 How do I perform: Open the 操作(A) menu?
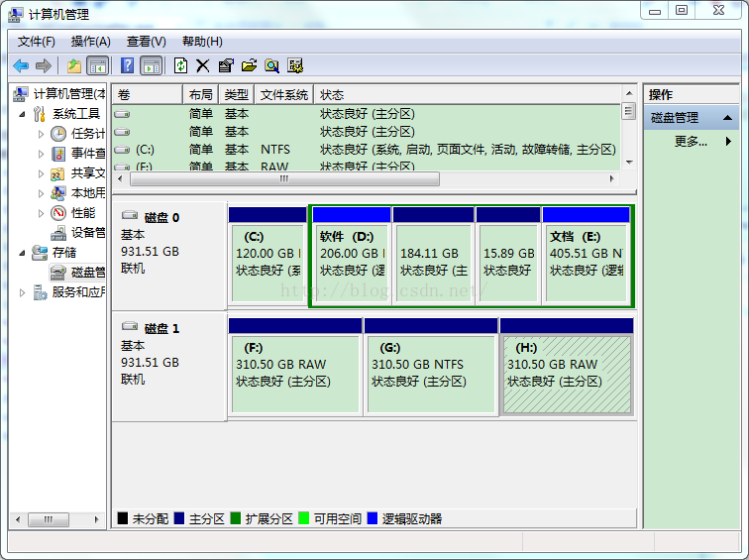point(91,42)
